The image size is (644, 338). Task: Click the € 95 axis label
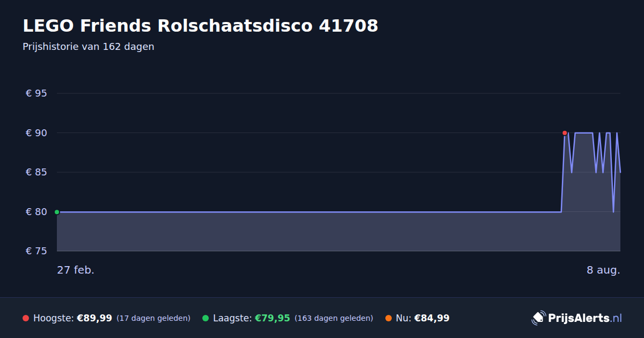click(x=36, y=93)
